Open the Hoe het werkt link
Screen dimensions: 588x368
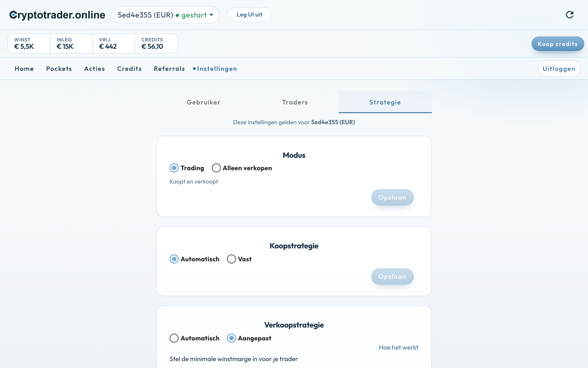(399, 347)
